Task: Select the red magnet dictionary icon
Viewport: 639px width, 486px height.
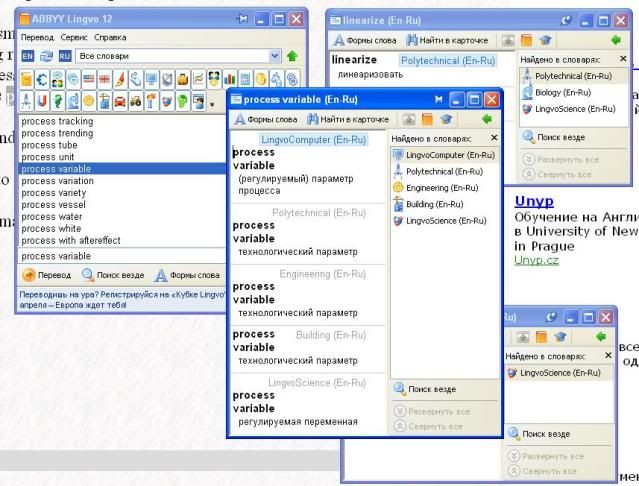Action: tap(42, 101)
